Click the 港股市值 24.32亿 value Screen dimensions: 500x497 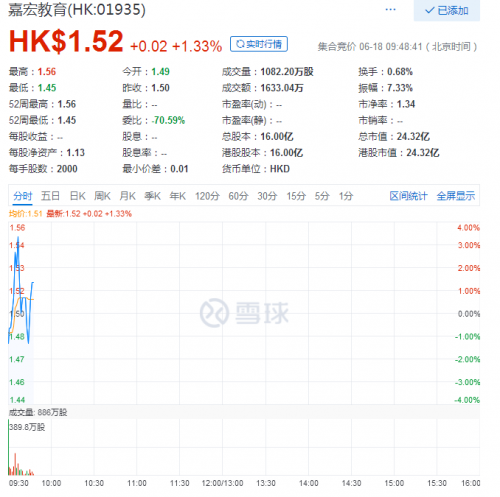[423, 153]
